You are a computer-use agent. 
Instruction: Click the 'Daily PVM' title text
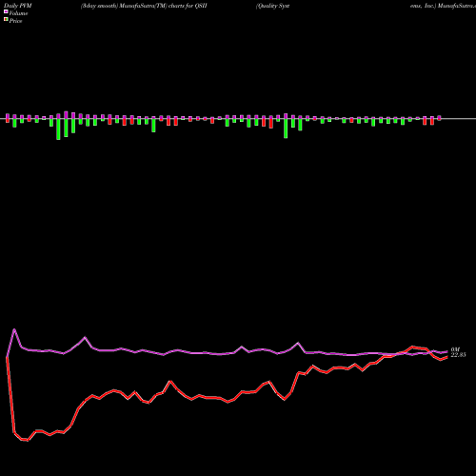point(18,6)
